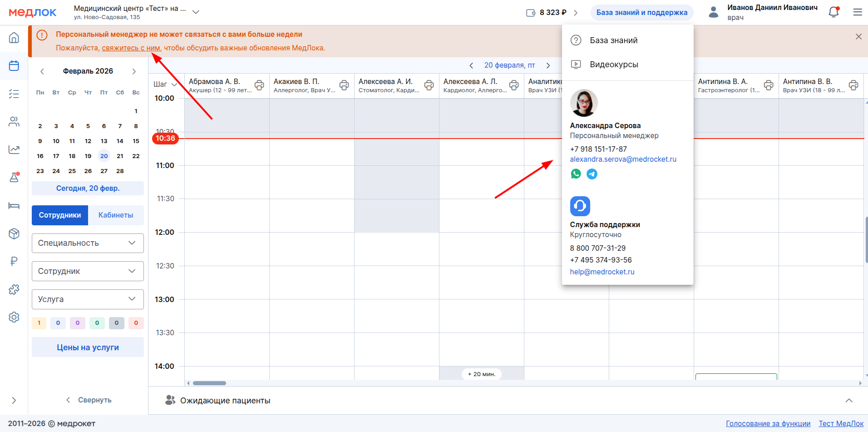This screenshot has width=868, height=432.
Task: Open the laboratory flask sidebar icon
Action: tap(14, 177)
